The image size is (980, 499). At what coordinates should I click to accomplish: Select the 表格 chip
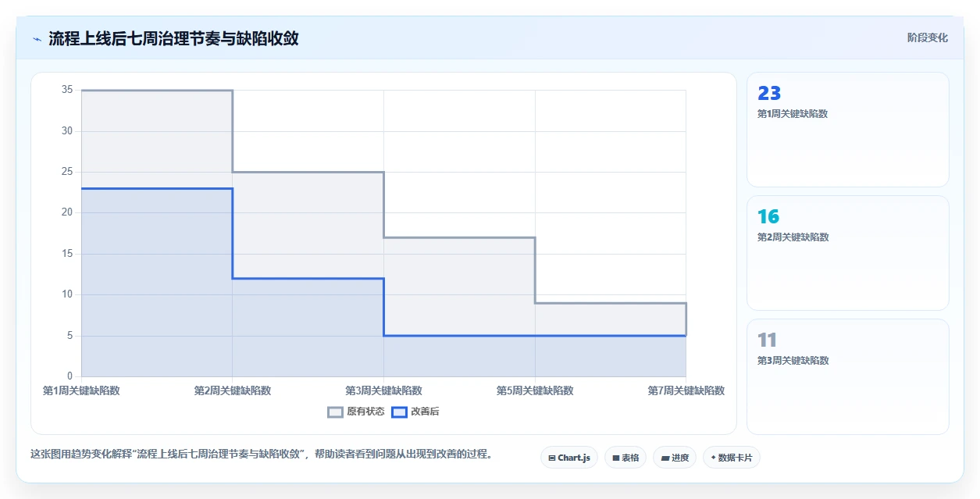[625, 458]
